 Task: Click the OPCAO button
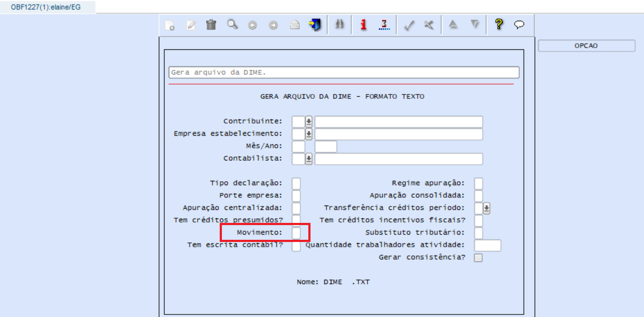(x=586, y=46)
